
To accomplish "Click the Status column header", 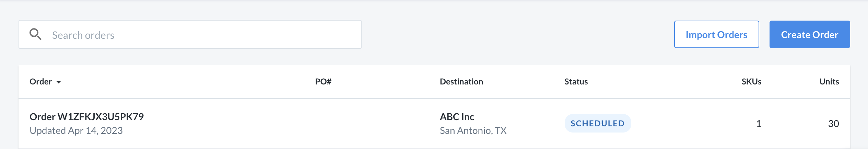I will click(x=576, y=81).
